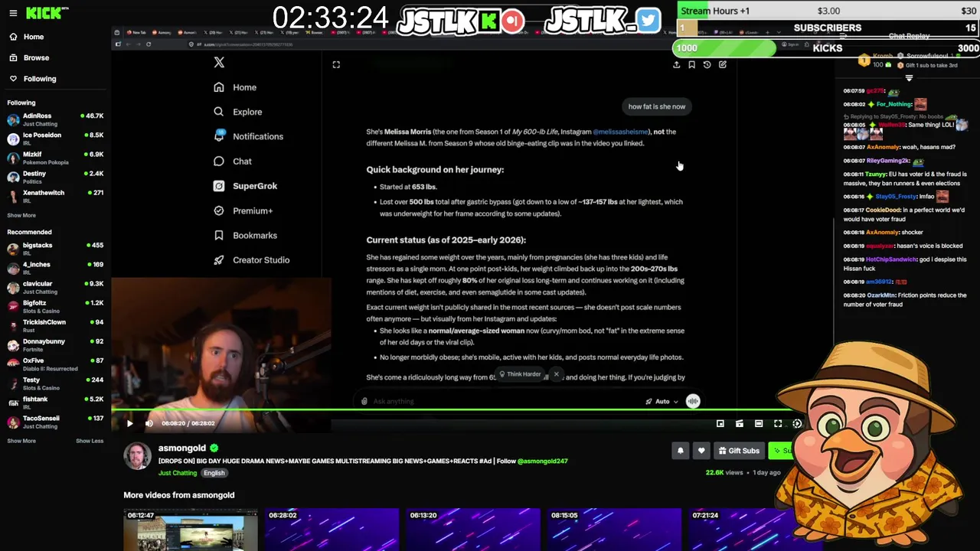The image size is (980, 551).
Task: Dismiss the Think Harder suggestion
Action: click(556, 374)
